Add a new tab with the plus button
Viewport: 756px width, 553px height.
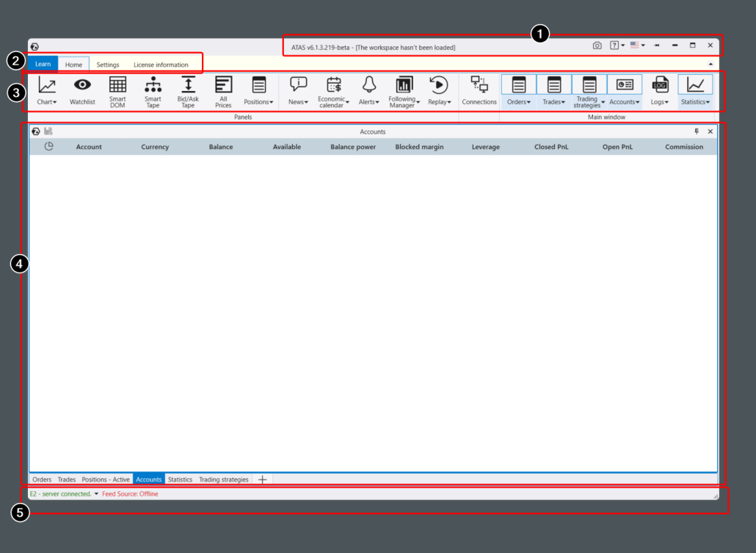262,479
